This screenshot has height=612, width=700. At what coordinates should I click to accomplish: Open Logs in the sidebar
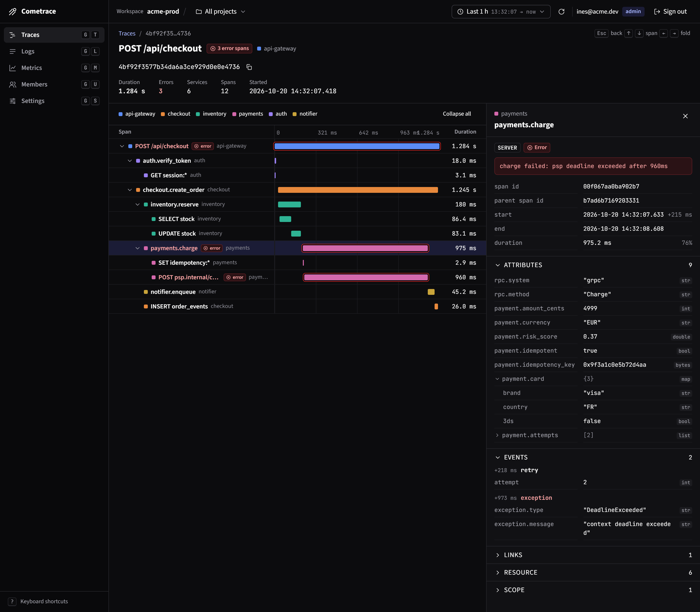pyautogui.click(x=54, y=51)
